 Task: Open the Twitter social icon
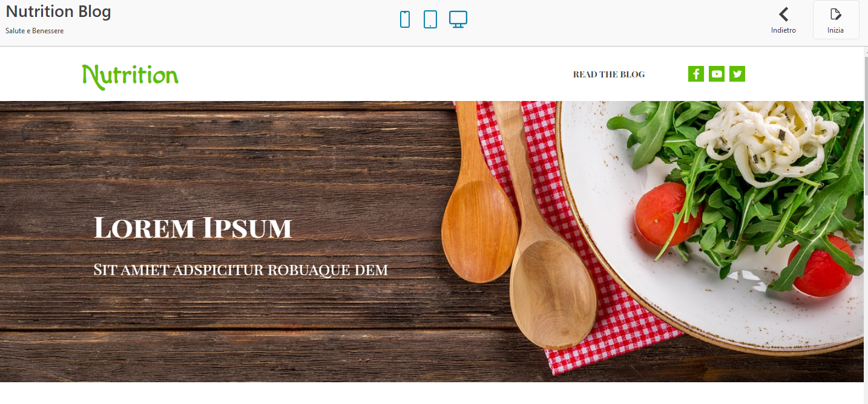[737, 74]
